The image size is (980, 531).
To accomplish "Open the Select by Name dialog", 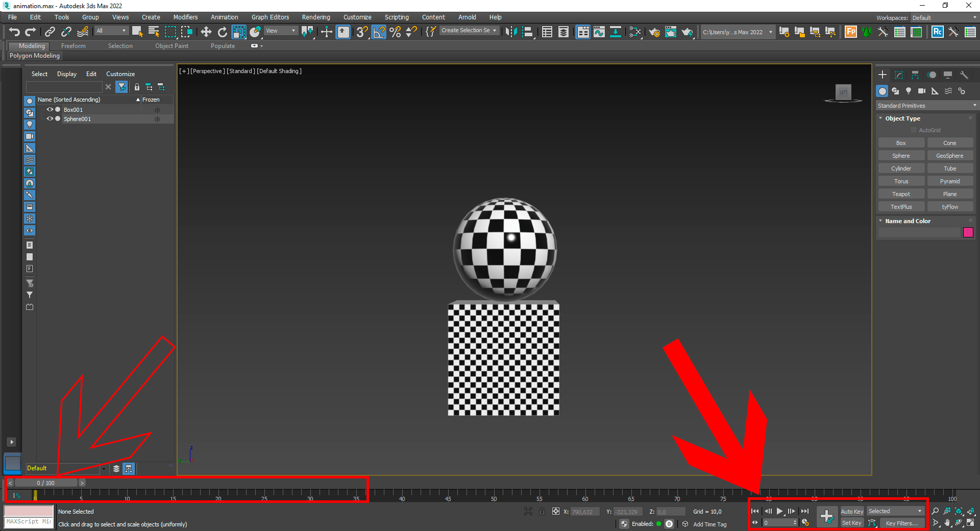I will pos(153,32).
